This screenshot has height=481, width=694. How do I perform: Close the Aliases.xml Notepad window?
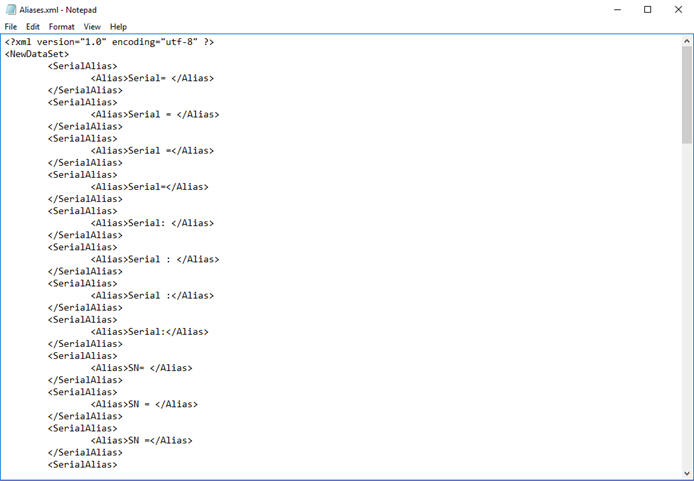tap(678, 9)
